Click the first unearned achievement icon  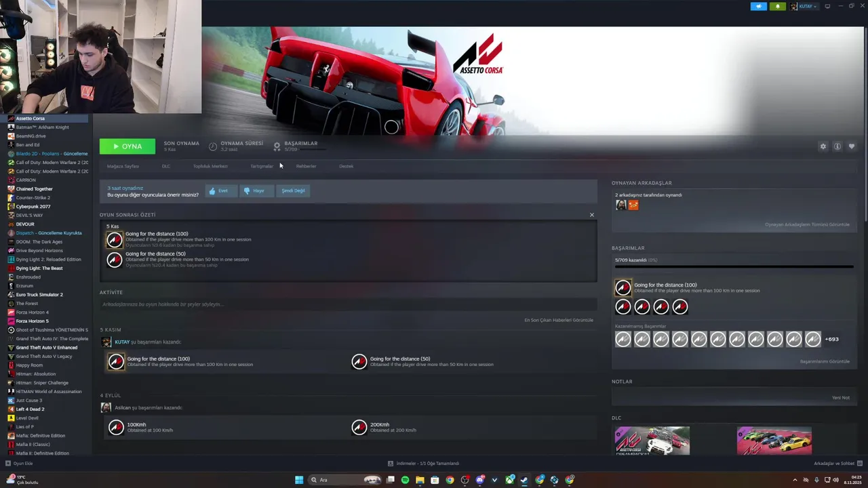[x=623, y=339]
